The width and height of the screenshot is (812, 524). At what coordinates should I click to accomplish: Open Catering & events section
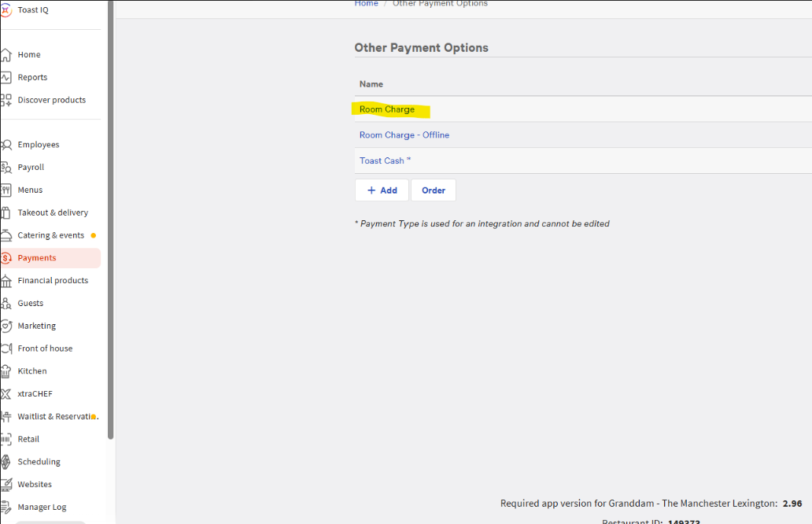pyautogui.click(x=50, y=235)
